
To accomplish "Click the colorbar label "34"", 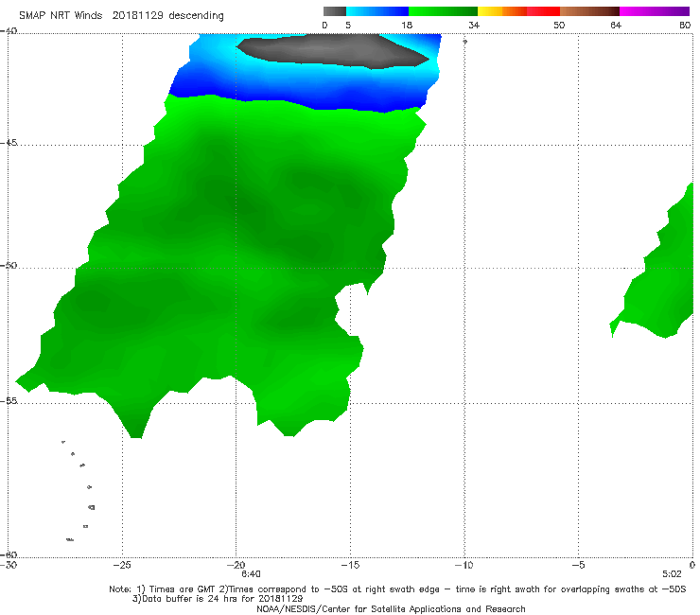I will click(474, 26).
